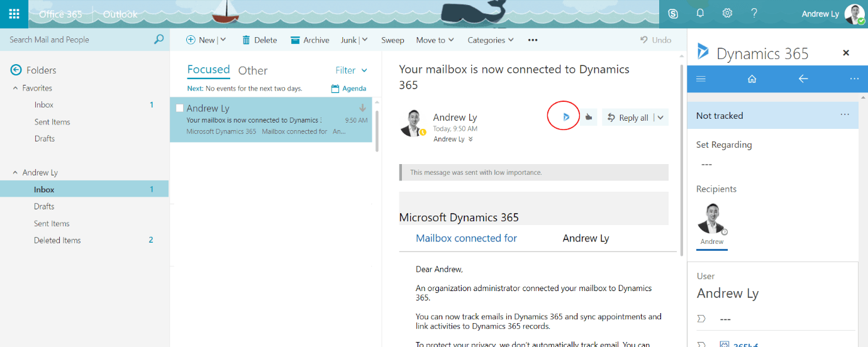Click the Dynamics 365 back arrow
The height and width of the screenshot is (347, 868).
click(803, 79)
